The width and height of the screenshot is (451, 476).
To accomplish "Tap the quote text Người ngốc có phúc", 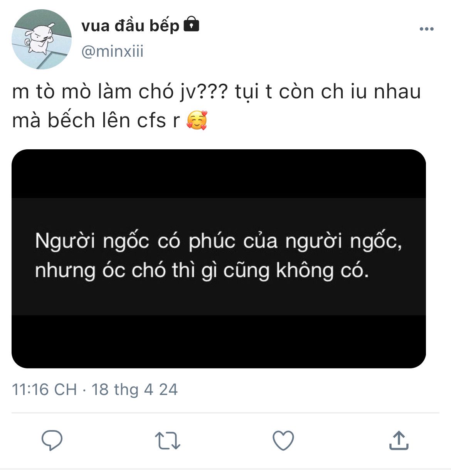I will click(135, 241).
